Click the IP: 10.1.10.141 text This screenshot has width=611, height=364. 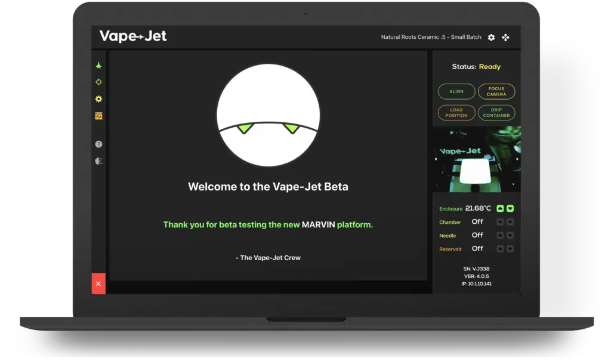476,283
